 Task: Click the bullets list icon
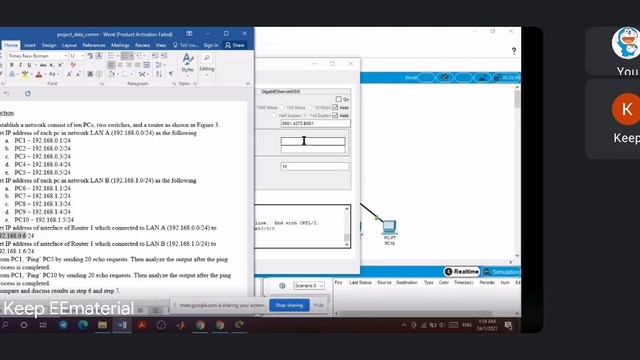click(111, 56)
